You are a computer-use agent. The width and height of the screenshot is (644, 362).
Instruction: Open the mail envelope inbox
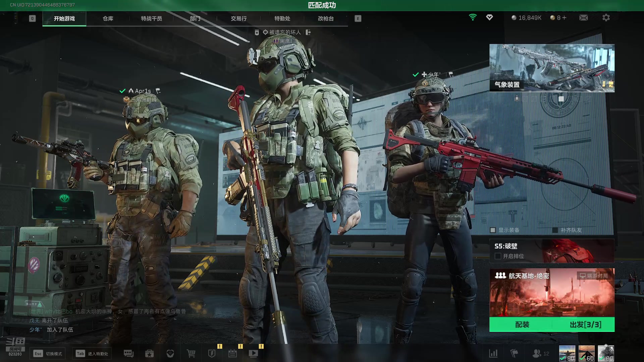point(584,17)
